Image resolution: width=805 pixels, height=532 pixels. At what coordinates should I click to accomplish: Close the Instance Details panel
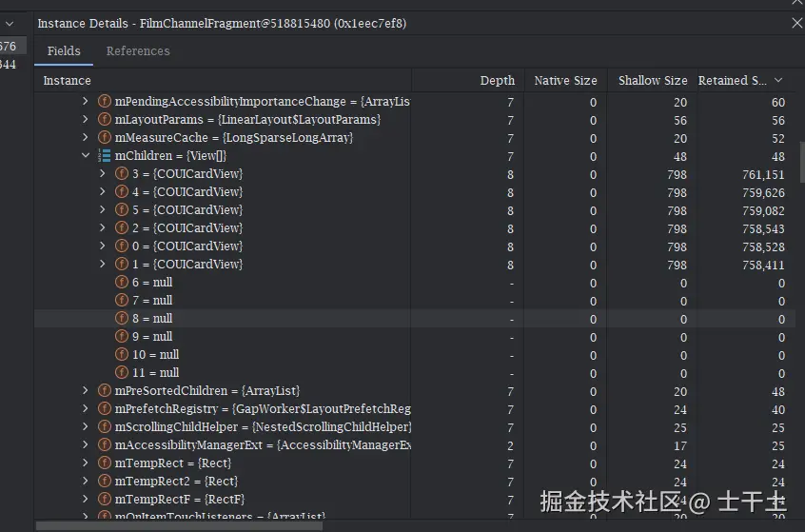click(x=796, y=23)
